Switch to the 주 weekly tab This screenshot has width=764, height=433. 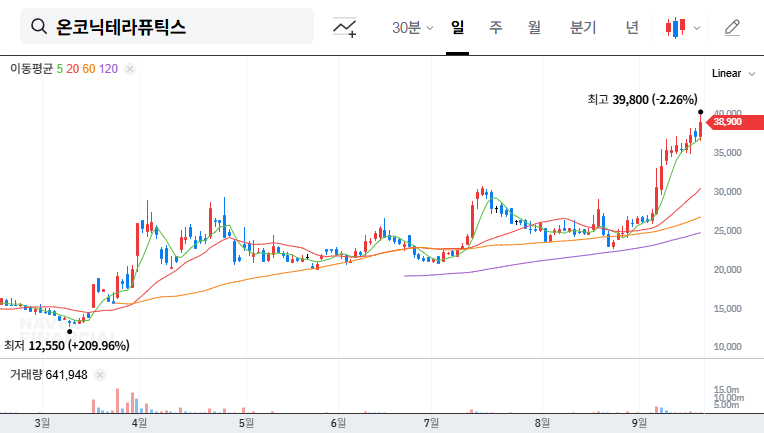pyautogui.click(x=496, y=27)
